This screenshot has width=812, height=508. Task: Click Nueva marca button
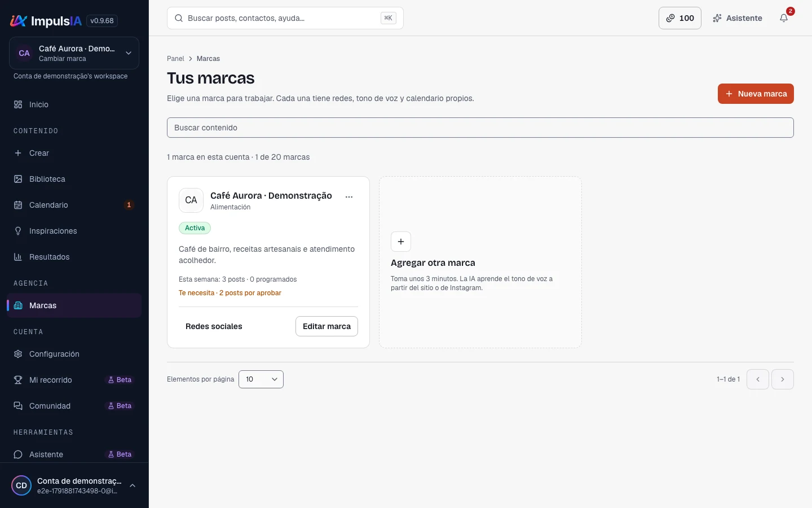click(x=756, y=94)
